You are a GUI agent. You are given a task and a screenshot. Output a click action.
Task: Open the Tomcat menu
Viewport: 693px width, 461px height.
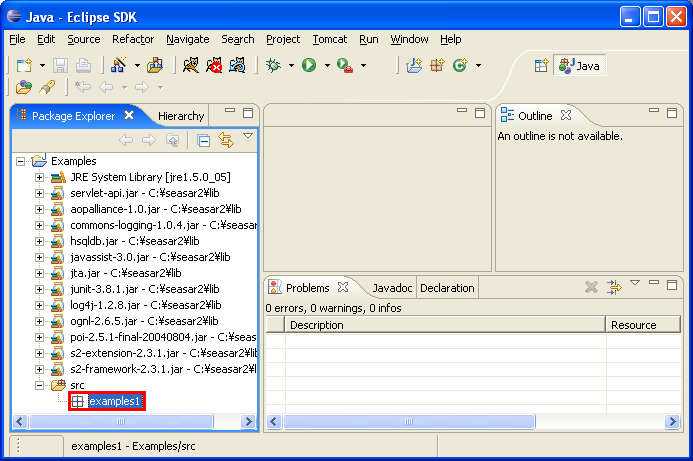(x=328, y=39)
